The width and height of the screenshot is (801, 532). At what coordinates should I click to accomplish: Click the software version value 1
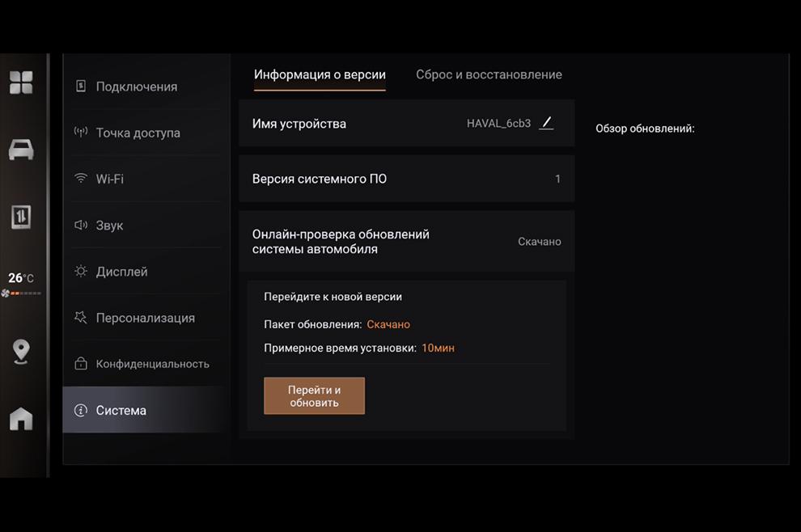pos(557,179)
